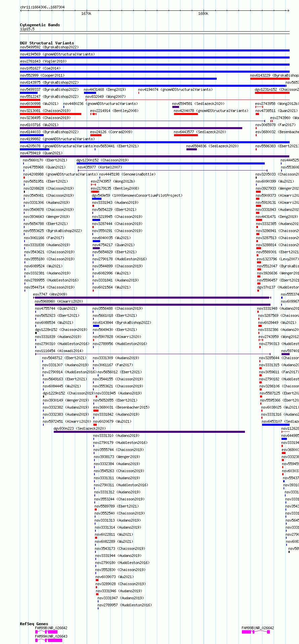Open esv24126 (Conrad2009) variant

coord(111,132)
